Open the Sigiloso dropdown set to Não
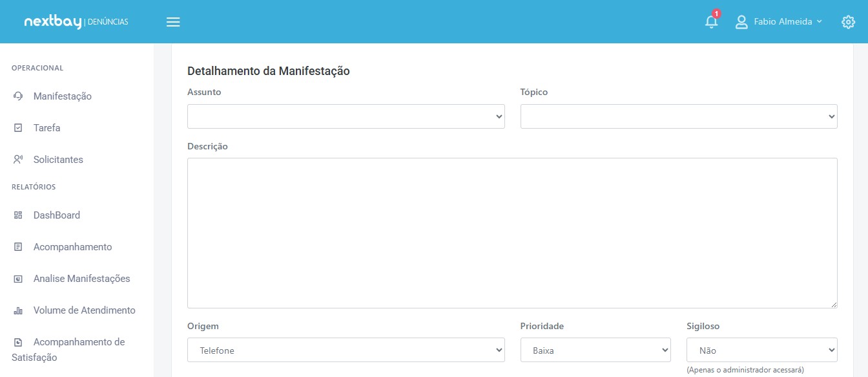868x377 pixels. (x=762, y=350)
